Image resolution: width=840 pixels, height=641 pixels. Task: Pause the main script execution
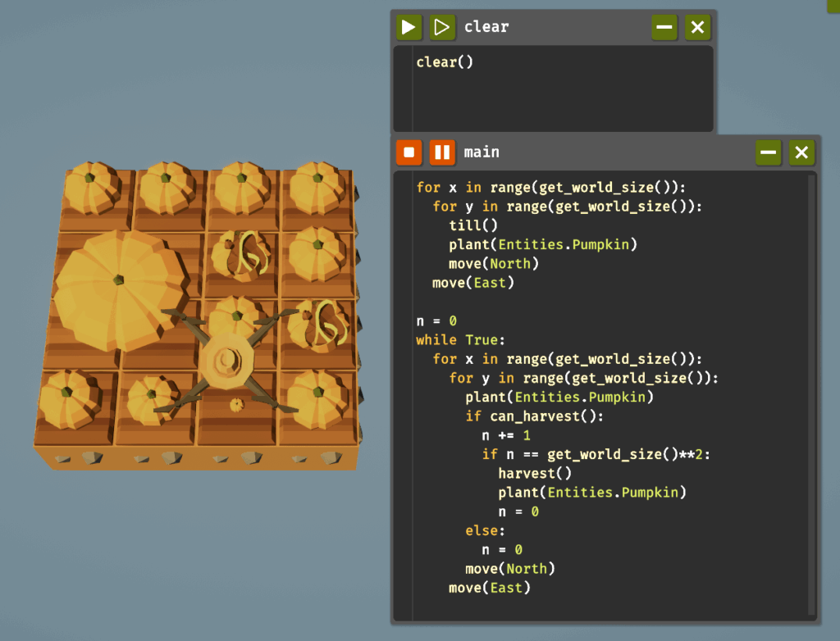pyautogui.click(x=442, y=152)
